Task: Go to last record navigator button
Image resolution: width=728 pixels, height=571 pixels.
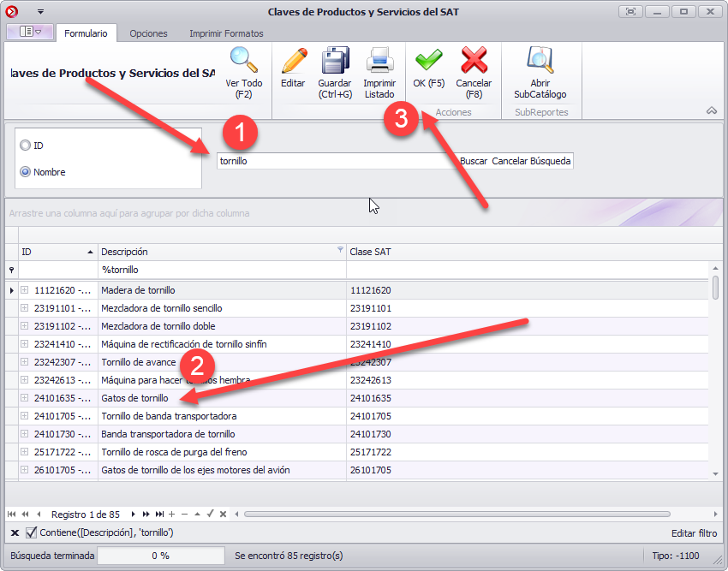Action: click(159, 514)
